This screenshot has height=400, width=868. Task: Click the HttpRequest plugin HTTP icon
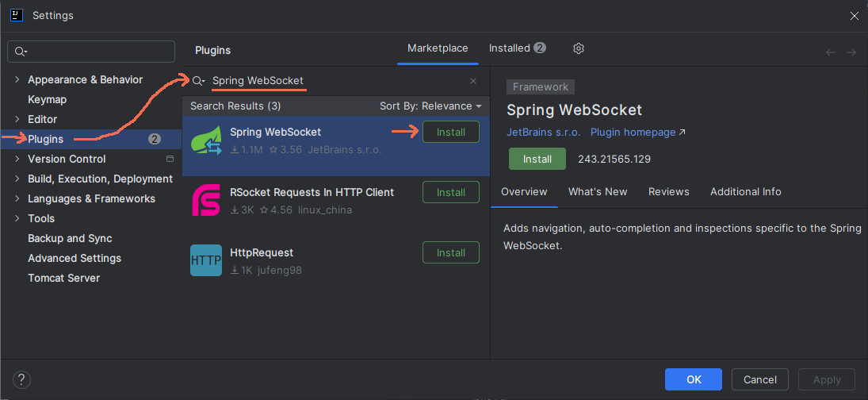[206, 260]
